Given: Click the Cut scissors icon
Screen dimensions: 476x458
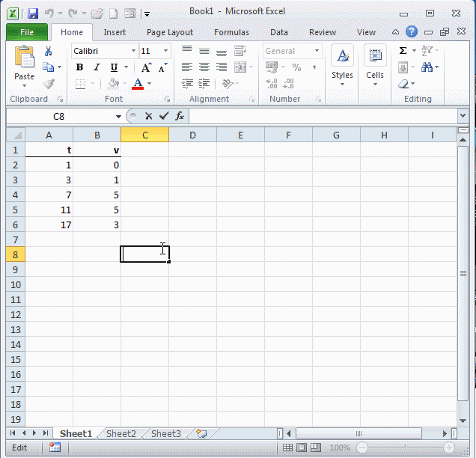Looking at the screenshot, I should (49, 51).
